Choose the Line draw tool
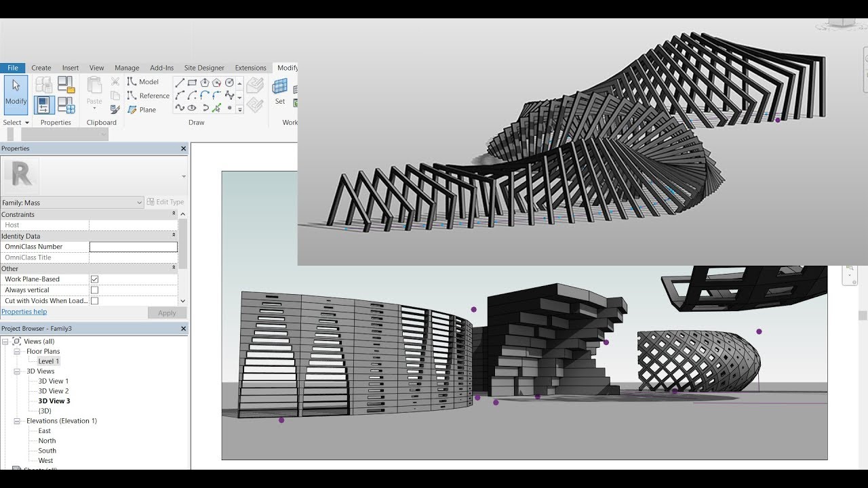868x488 pixels. (180, 83)
